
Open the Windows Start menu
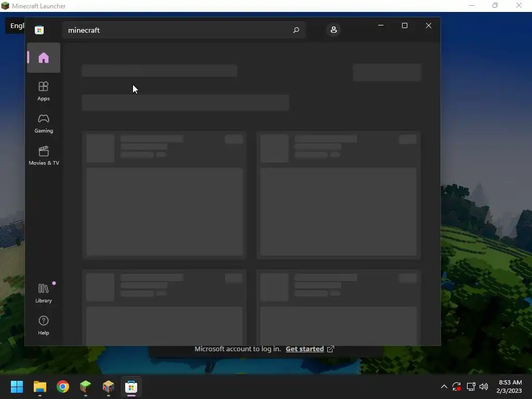(x=17, y=387)
